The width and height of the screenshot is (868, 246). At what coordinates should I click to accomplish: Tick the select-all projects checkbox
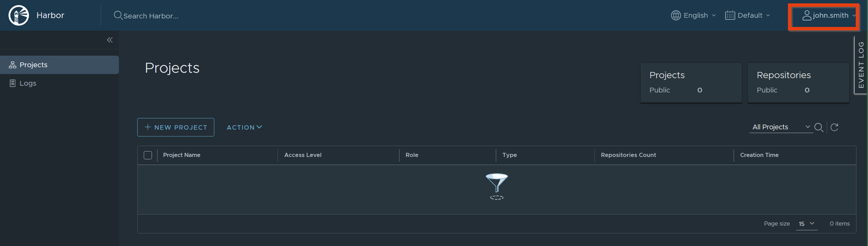point(148,155)
